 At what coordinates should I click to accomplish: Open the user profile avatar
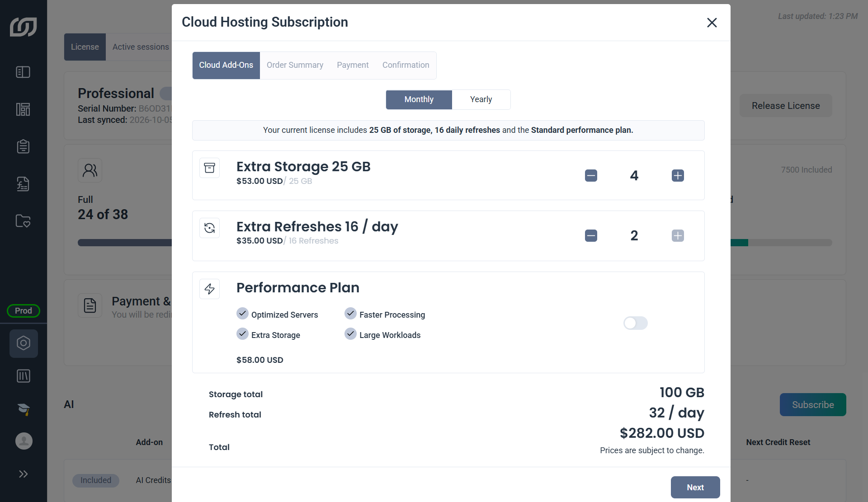tap(24, 441)
